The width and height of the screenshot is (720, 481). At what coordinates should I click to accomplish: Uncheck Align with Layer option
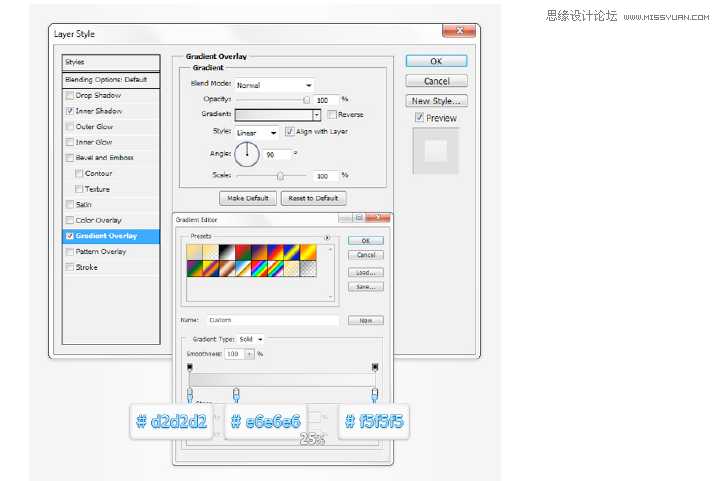point(290,131)
